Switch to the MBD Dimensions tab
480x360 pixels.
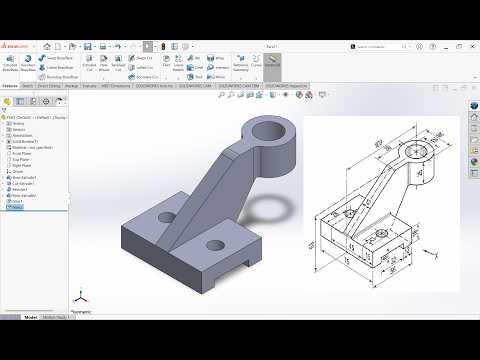pyautogui.click(x=116, y=86)
